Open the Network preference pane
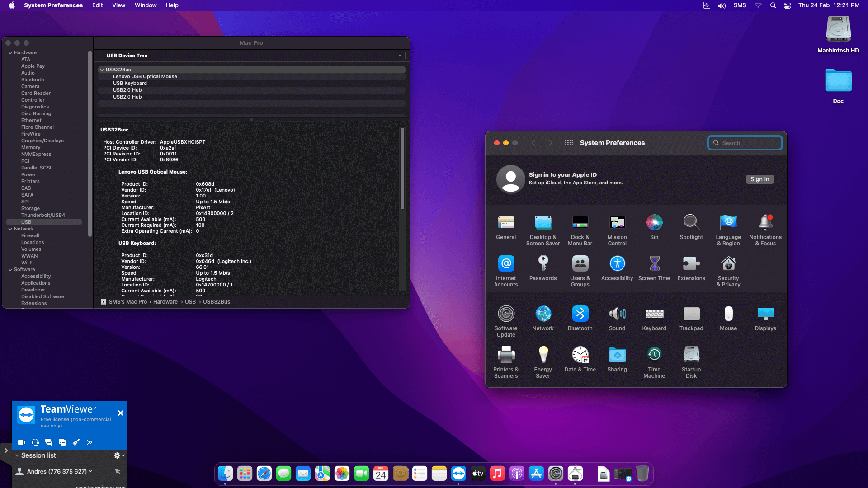 point(543,319)
